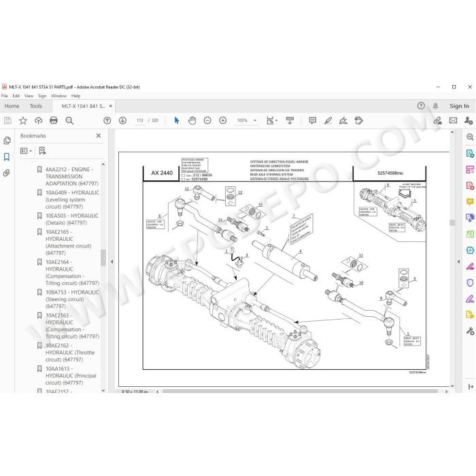Open bookmark options dropdown menu

[x=26, y=151]
